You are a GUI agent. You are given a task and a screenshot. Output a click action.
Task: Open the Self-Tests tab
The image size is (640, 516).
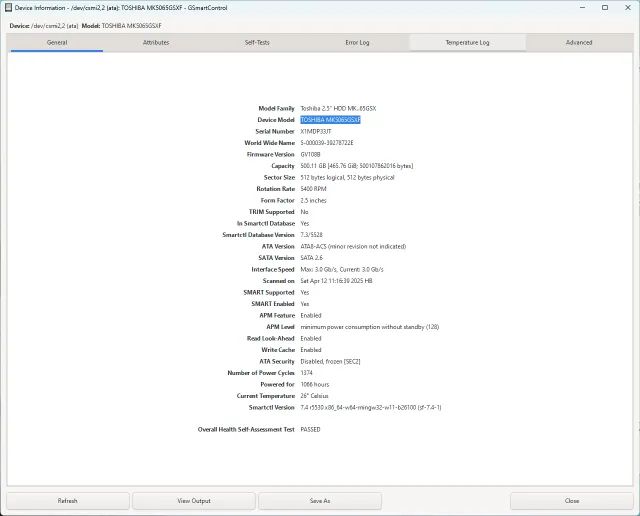coord(257,42)
